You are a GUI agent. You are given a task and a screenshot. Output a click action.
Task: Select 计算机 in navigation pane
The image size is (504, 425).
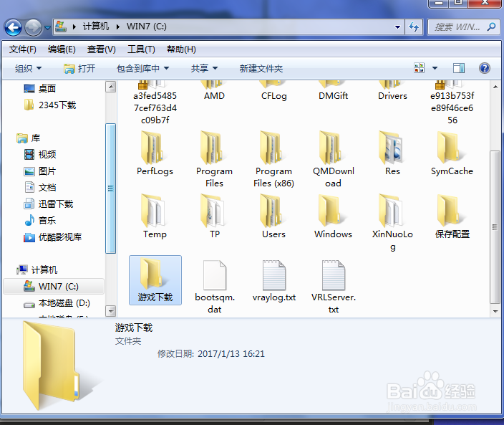[x=37, y=269]
